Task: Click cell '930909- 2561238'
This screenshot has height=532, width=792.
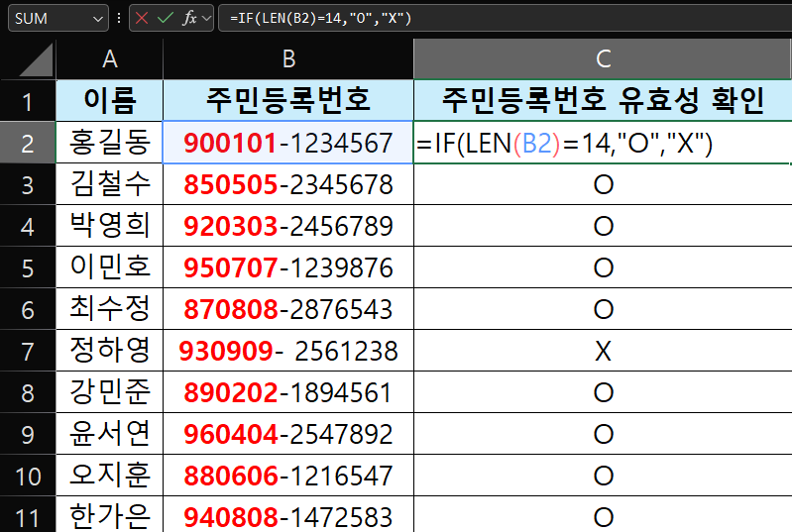Action: pyautogui.click(x=288, y=351)
